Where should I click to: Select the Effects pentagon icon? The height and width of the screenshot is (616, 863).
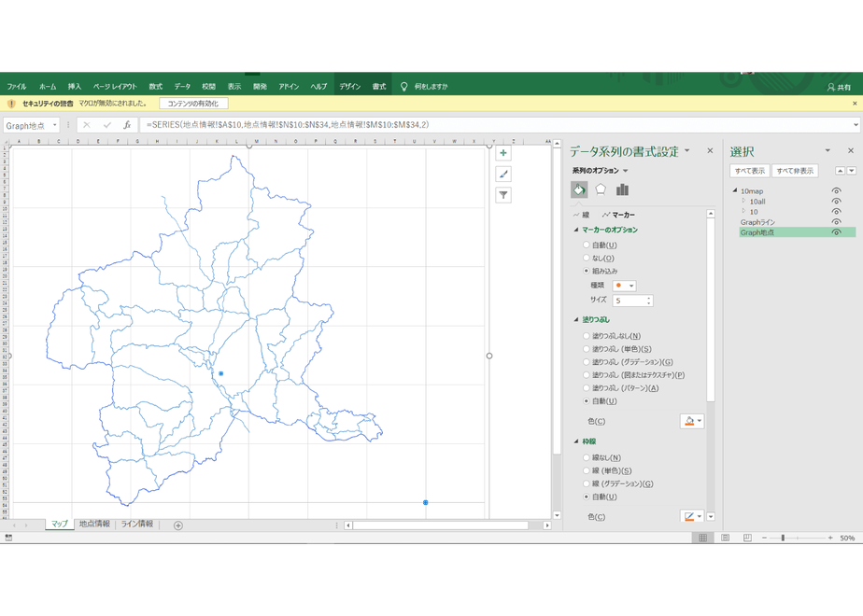[x=601, y=189]
